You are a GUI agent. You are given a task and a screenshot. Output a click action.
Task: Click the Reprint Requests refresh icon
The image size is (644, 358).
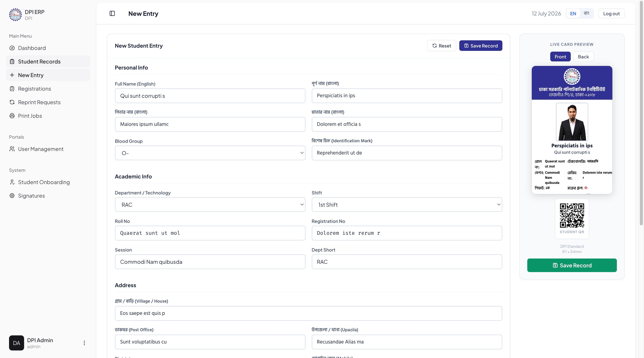pyautogui.click(x=12, y=102)
